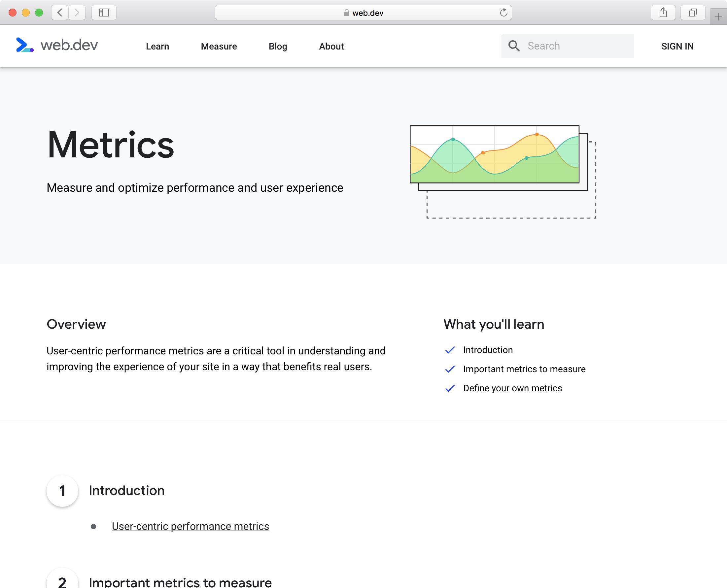This screenshot has width=727, height=588.
Task: Open the Share icon in Safari toolbar
Action: [663, 13]
